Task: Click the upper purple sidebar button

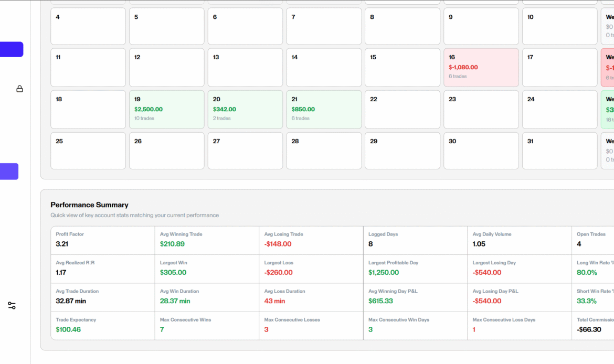Action: [x=12, y=49]
